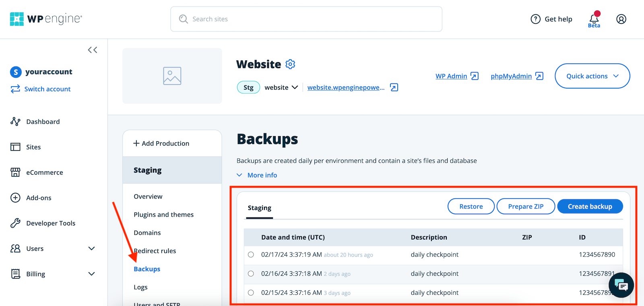Open eCommerce from sidebar label
The height and width of the screenshot is (306, 644).
pos(45,172)
